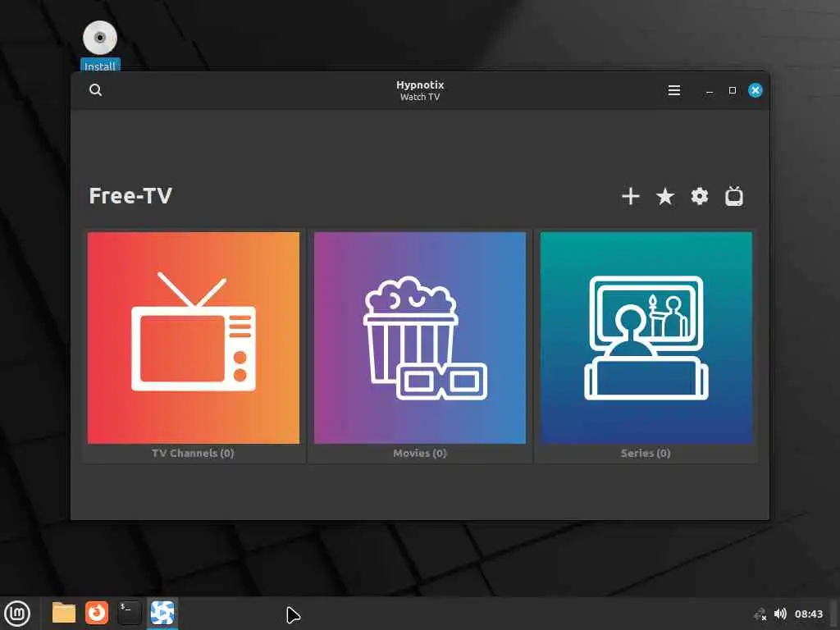This screenshot has height=630, width=840.
Task: Open the Linux Mint start menu
Action: tap(17, 614)
